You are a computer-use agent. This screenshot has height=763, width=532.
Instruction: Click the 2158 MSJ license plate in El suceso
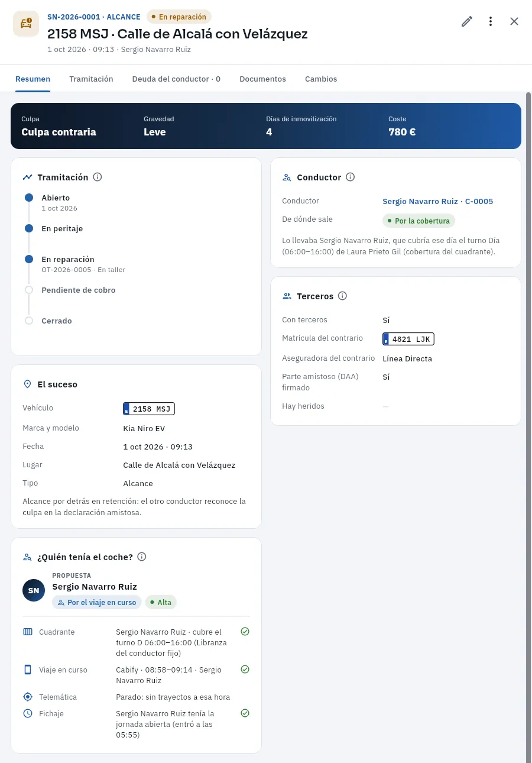point(149,409)
